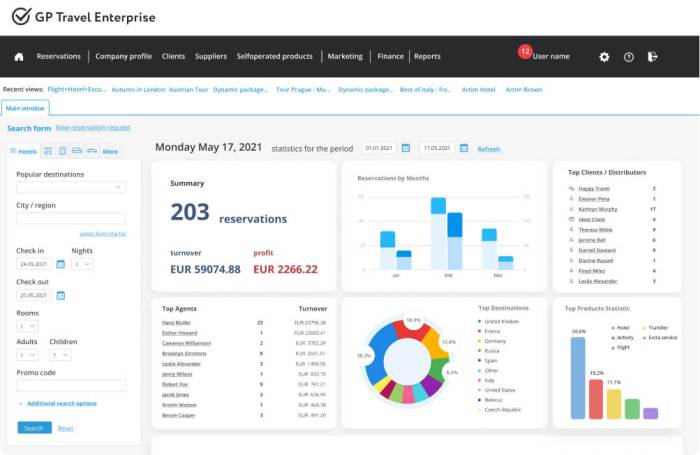Image resolution: width=700 pixels, height=455 pixels.
Task: Click the United Kingdom legend color dot
Action: (x=480, y=322)
